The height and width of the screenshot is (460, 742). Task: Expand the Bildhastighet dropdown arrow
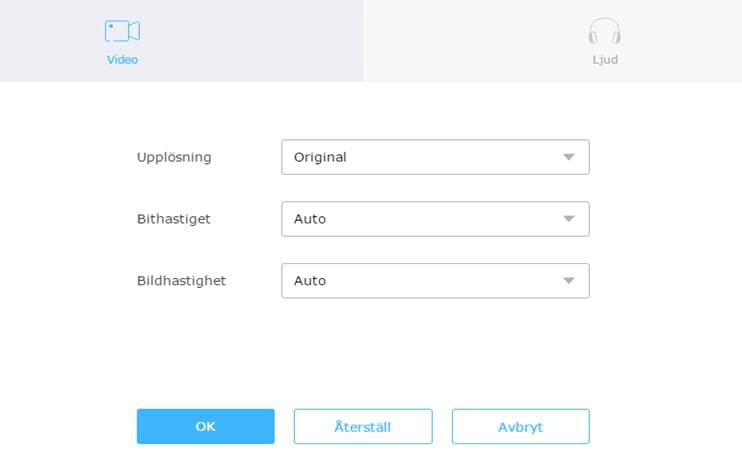pyautogui.click(x=569, y=281)
